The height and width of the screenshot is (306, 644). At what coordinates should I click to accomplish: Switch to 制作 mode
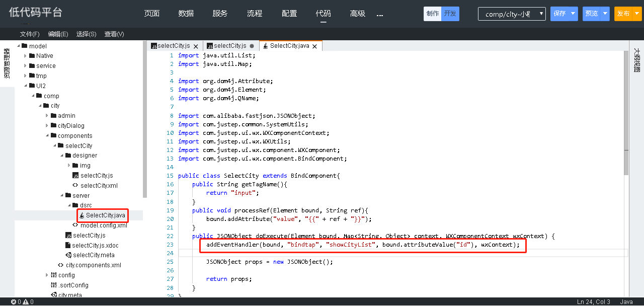(x=433, y=14)
